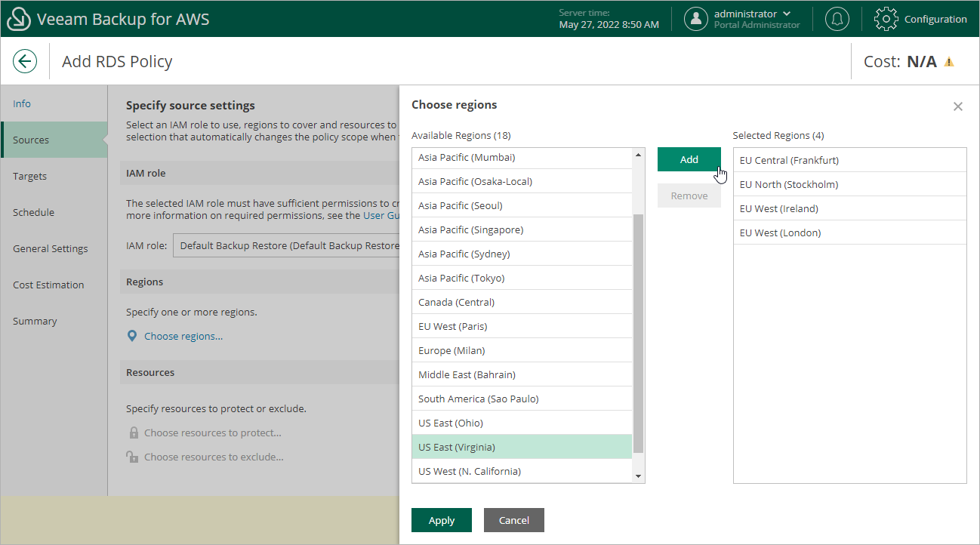Click the back arrow on Add RDS Policy
Screen dimensions: 980x545
(25, 61)
